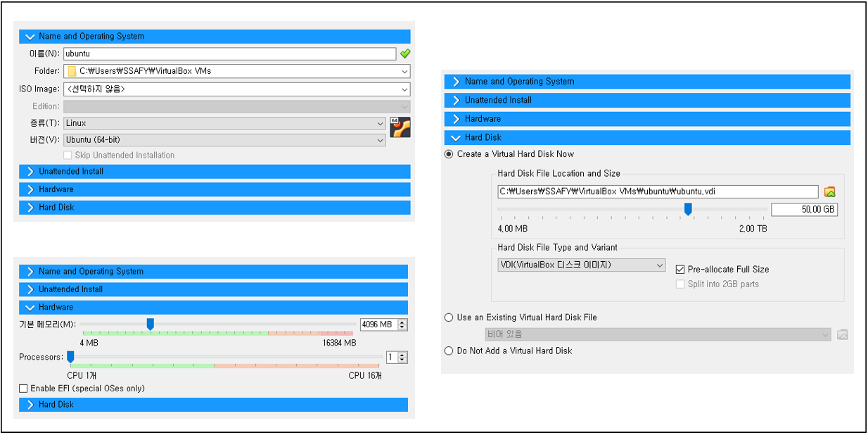This screenshot has height=435, width=868.
Task: Click the ISO Image: field label
Action: 39,89
